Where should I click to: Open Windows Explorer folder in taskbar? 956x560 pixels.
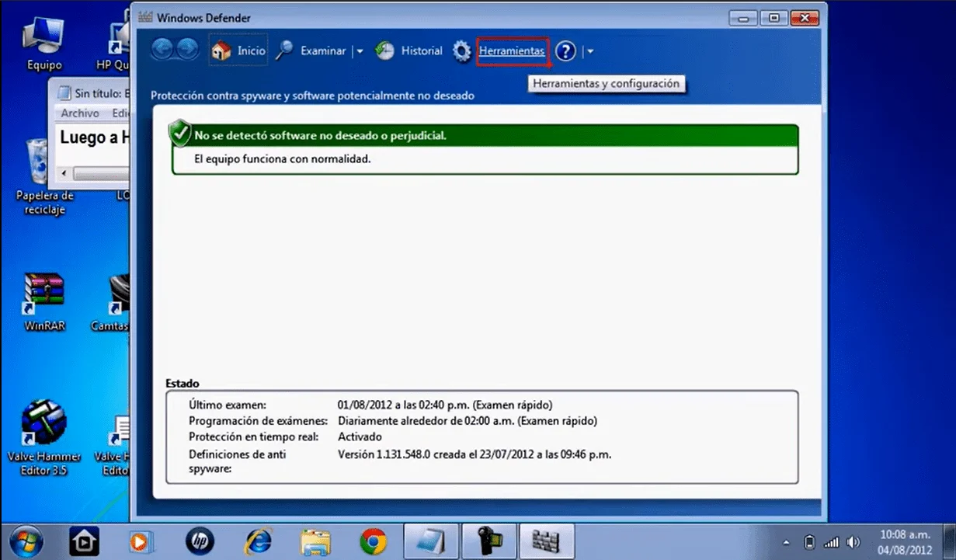pyautogui.click(x=315, y=541)
